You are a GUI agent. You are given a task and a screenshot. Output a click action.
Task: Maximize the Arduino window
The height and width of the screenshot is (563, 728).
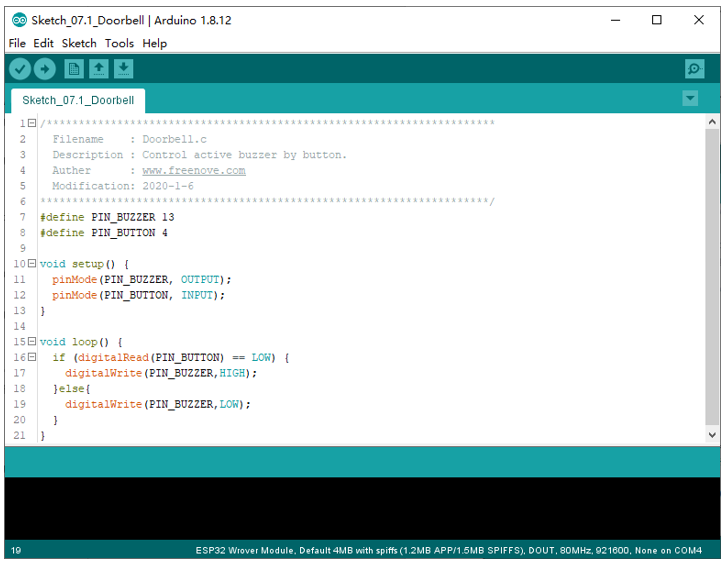pyautogui.click(x=656, y=20)
